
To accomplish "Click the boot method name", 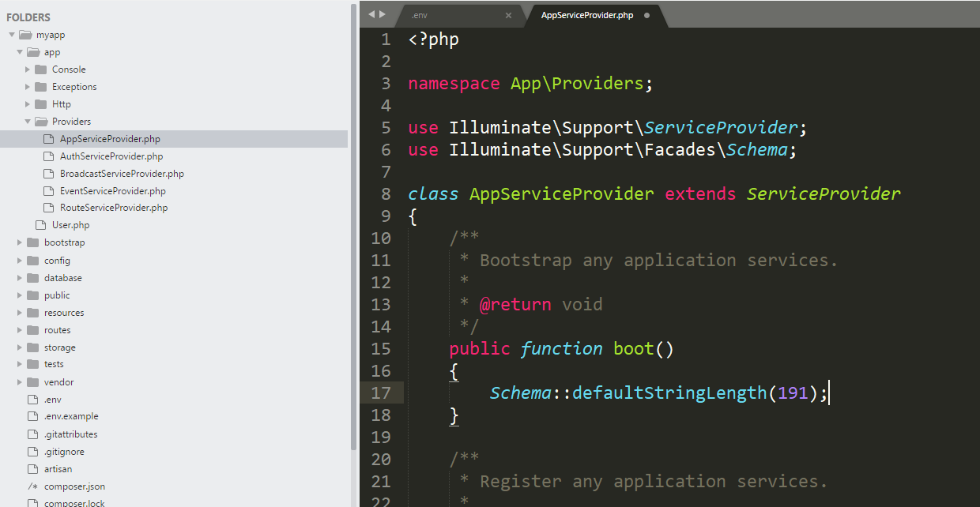I will click(x=634, y=349).
